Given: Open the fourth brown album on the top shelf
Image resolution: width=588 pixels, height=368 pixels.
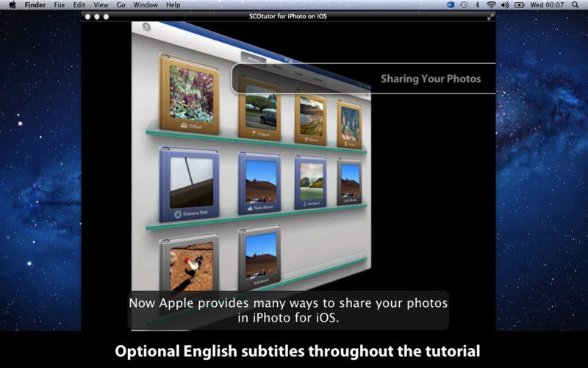Looking at the screenshot, I should pos(350,124).
